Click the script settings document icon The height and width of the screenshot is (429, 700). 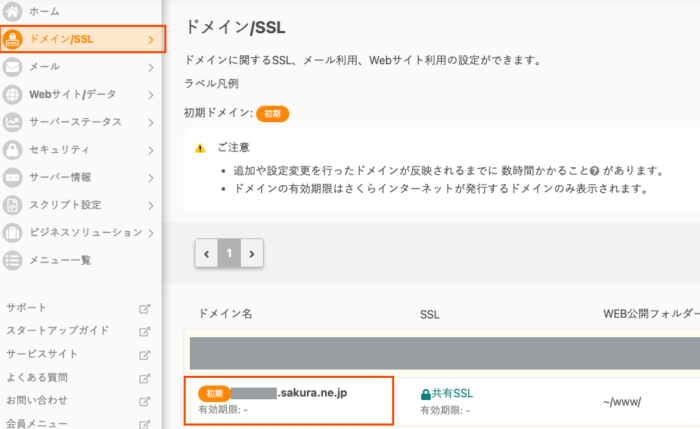(x=13, y=205)
